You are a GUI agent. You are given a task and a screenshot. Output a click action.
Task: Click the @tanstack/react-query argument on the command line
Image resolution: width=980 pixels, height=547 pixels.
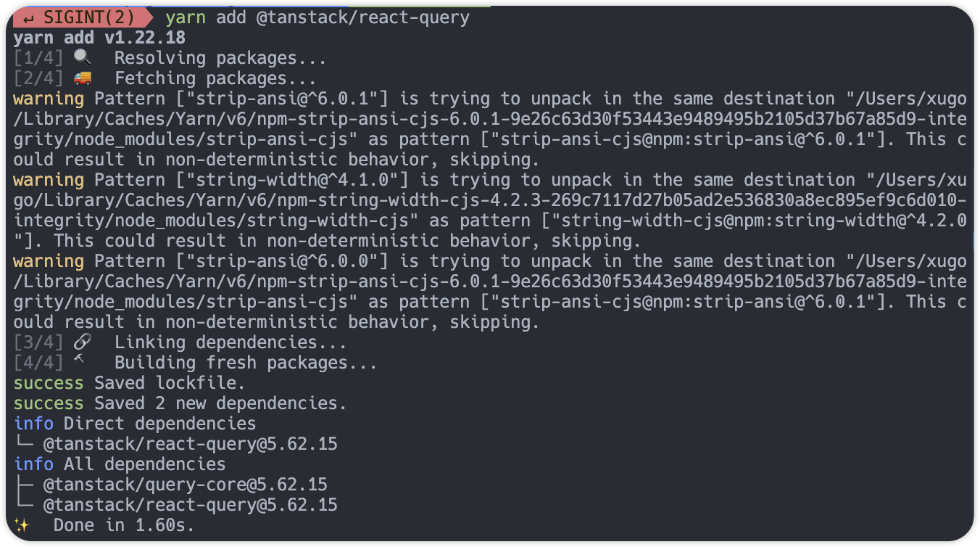363,17
